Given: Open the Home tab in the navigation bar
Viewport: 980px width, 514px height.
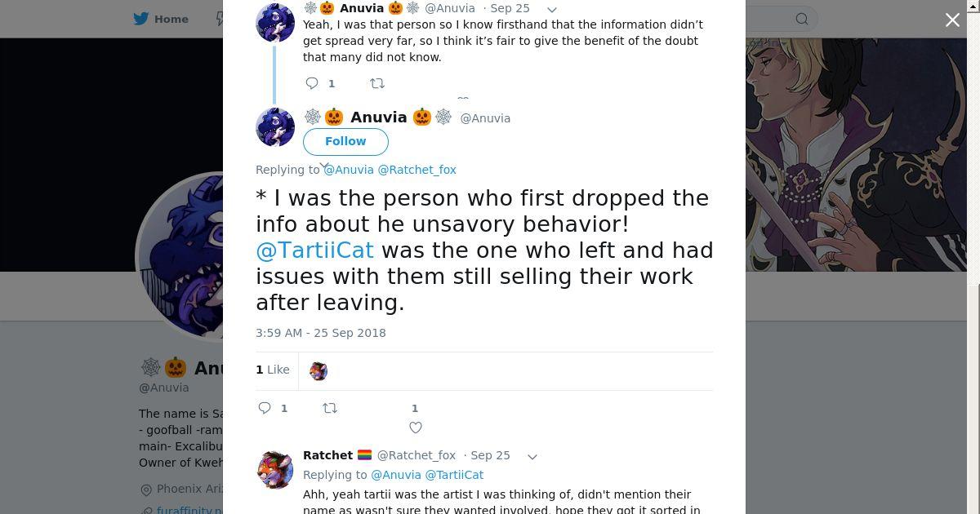Looking at the screenshot, I should pos(171,19).
